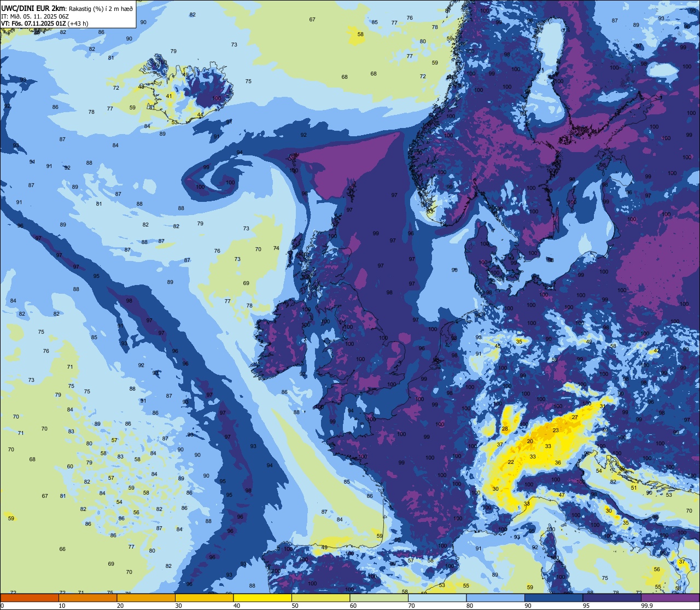Screen dimensions: 700x610
Task: Click the '99.9' legend tick label
Action: [x=647, y=606]
